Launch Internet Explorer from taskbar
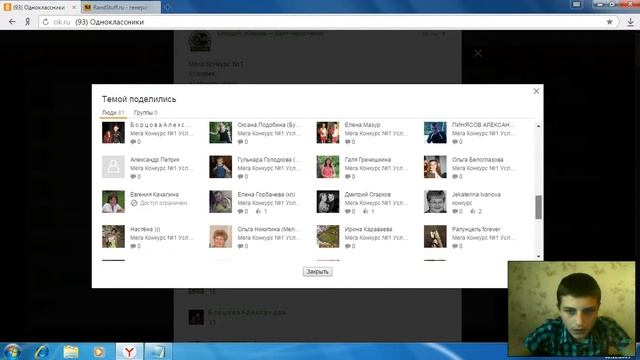 coord(42,351)
